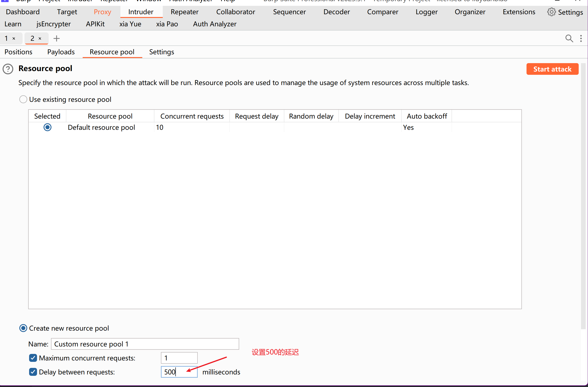Click the resource pool Name input field

coord(145,344)
